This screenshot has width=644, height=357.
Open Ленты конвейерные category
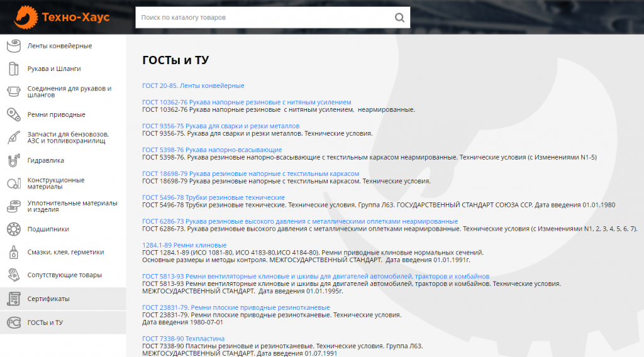point(60,46)
